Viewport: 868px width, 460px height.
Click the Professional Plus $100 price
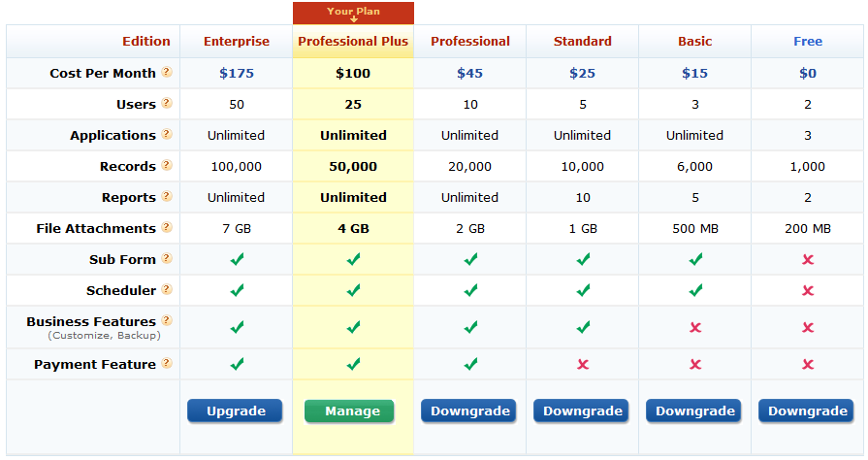coord(353,73)
